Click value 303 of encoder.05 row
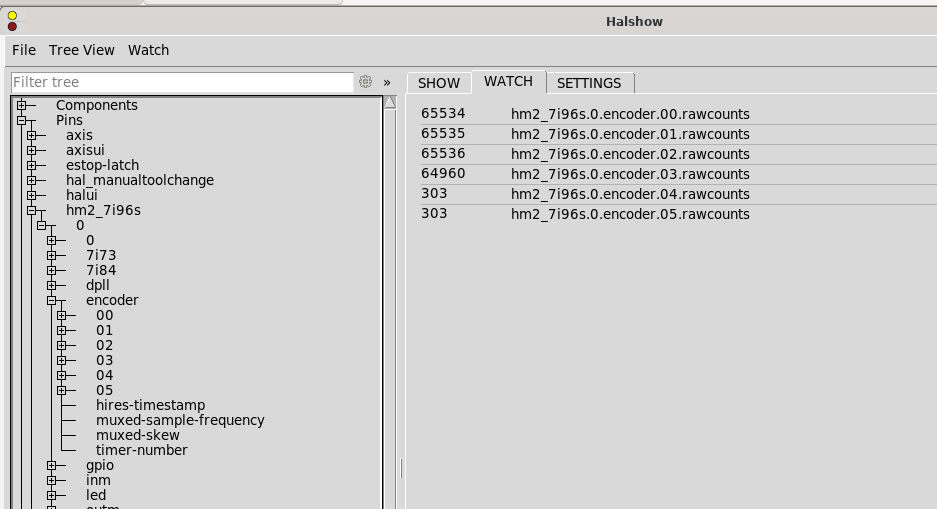Screen dimensions: 937x509 (x=434, y=213)
